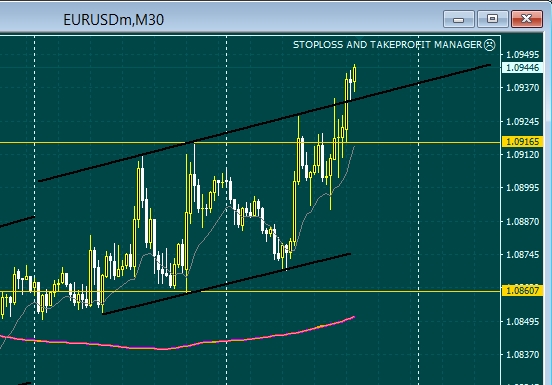Click the 1.08370 price scale value
The height and width of the screenshot is (385, 552).
tap(522, 354)
